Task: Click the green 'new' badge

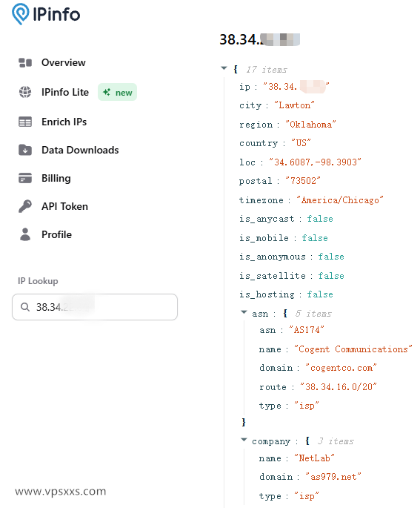Action: pos(117,93)
